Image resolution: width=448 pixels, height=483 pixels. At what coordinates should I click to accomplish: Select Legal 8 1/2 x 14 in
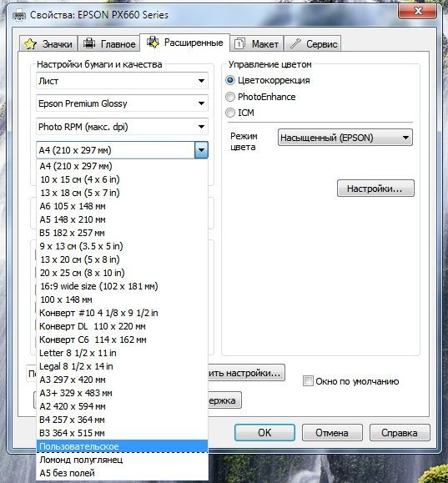click(x=122, y=366)
